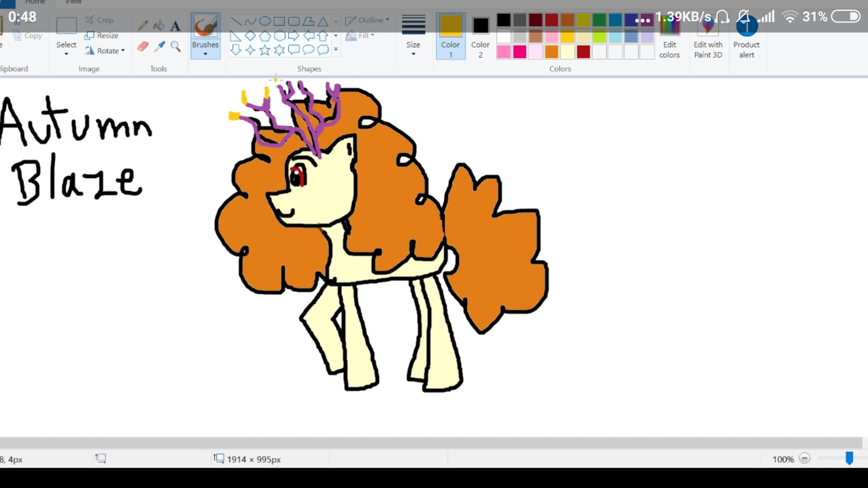Select the Text tool
The image size is (868, 488).
point(175,26)
